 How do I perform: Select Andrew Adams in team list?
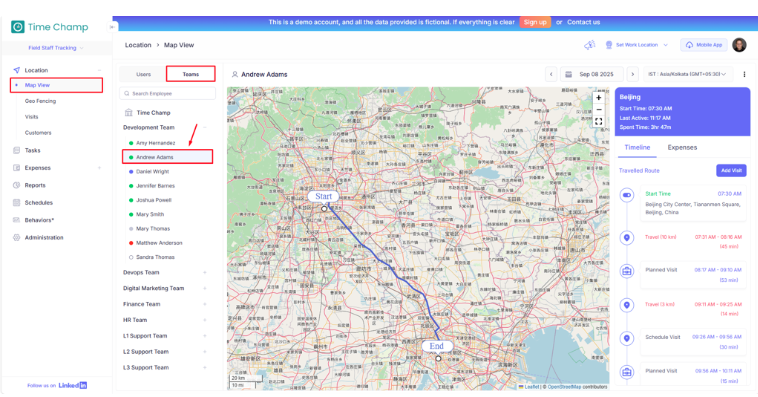[167, 157]
